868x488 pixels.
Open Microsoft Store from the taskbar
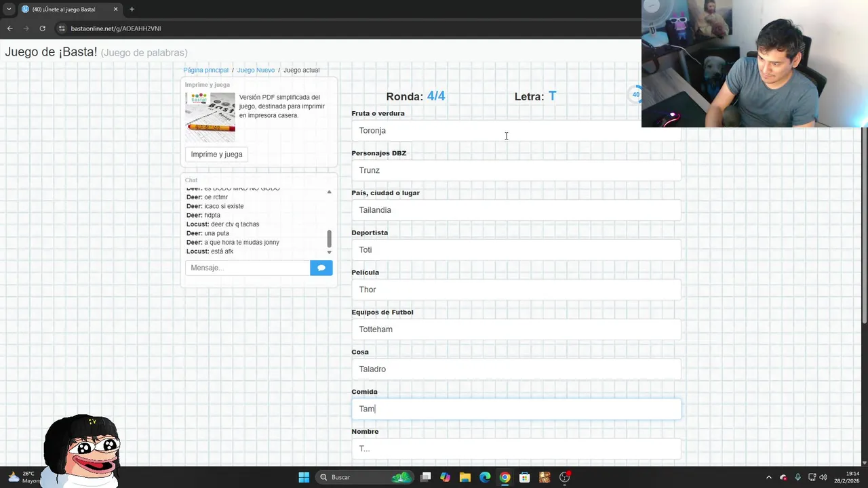coord(524,477)
